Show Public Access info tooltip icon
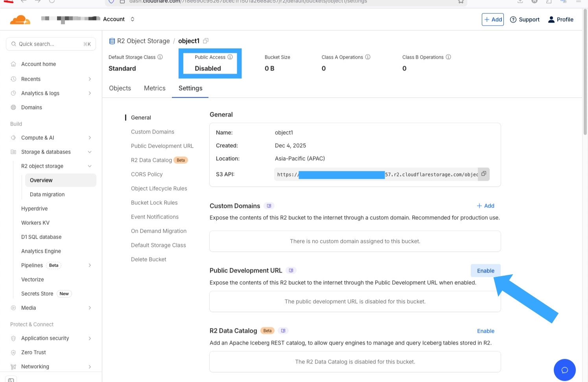This screenshot has width=588, height=382. pyautogui.click(x=230, y=57)
